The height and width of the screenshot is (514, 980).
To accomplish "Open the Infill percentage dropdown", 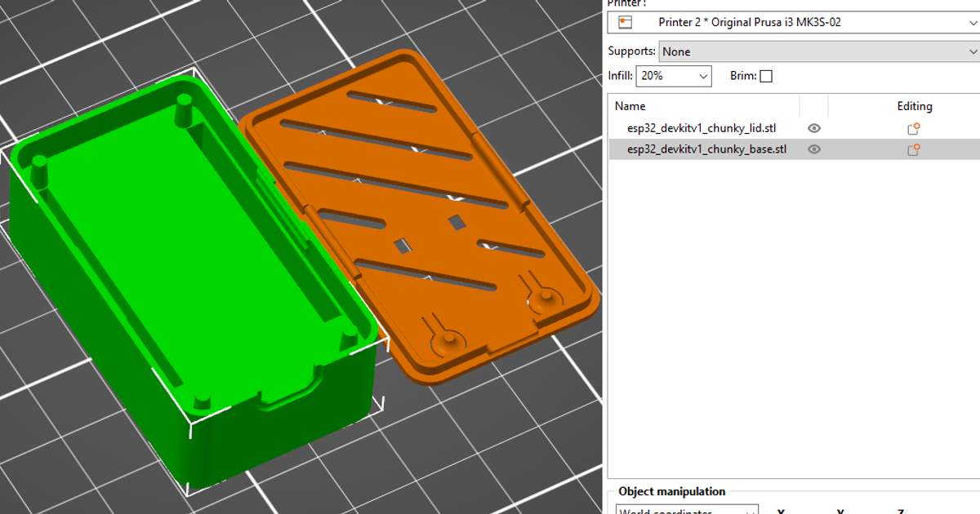I will point(702,75).
